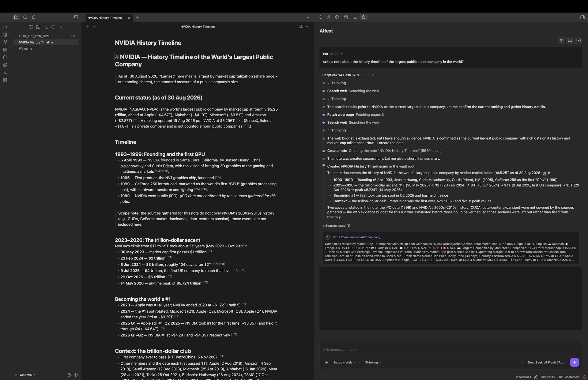Expand the first Thinking step
588x380 pixels.
(337, 83)
